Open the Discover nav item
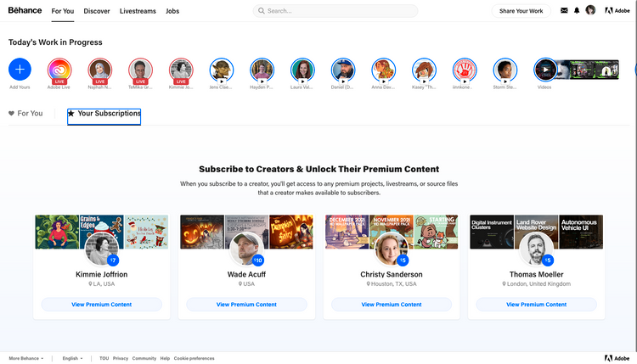Image resolution: width=637 pixels, height=364 pixels. pyautogui.click(x=97, y=11)
